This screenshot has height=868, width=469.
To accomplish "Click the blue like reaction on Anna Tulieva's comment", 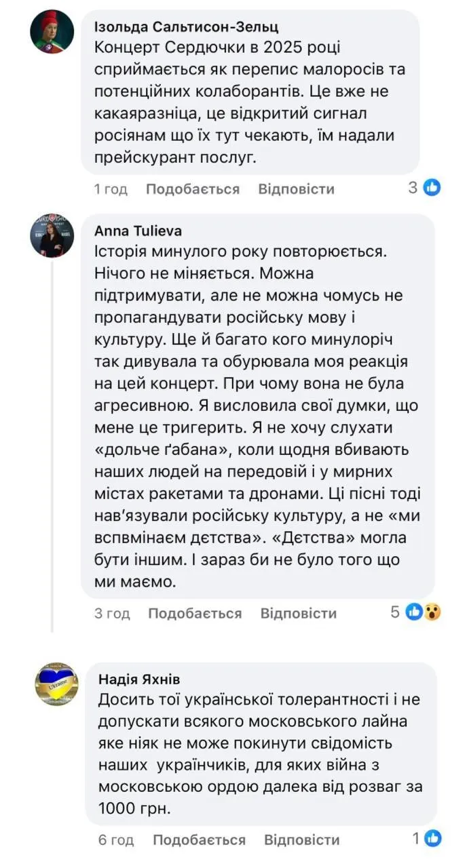I will click(414, 612).
